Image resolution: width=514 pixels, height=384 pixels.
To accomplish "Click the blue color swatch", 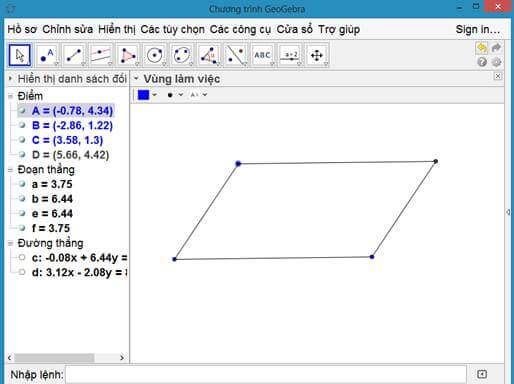I will [143, 95].
